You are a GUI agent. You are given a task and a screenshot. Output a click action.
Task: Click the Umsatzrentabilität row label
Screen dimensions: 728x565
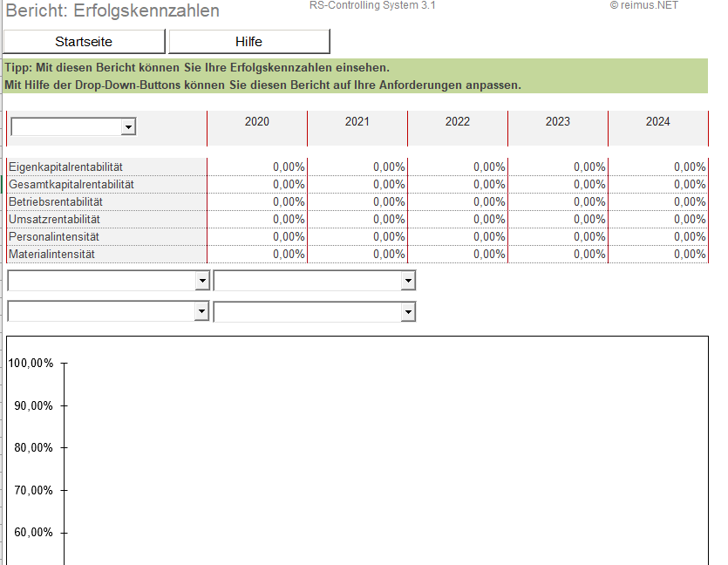tap(54, 219)
